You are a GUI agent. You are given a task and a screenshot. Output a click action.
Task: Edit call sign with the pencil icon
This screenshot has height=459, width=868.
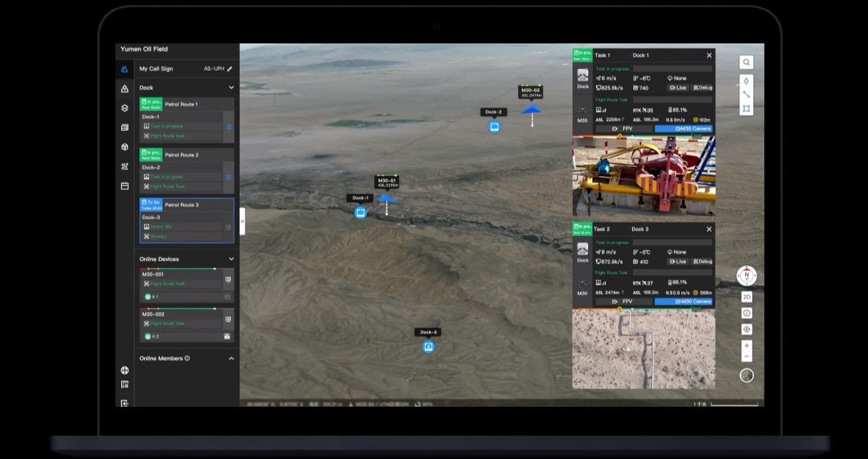tap(229, 68)
